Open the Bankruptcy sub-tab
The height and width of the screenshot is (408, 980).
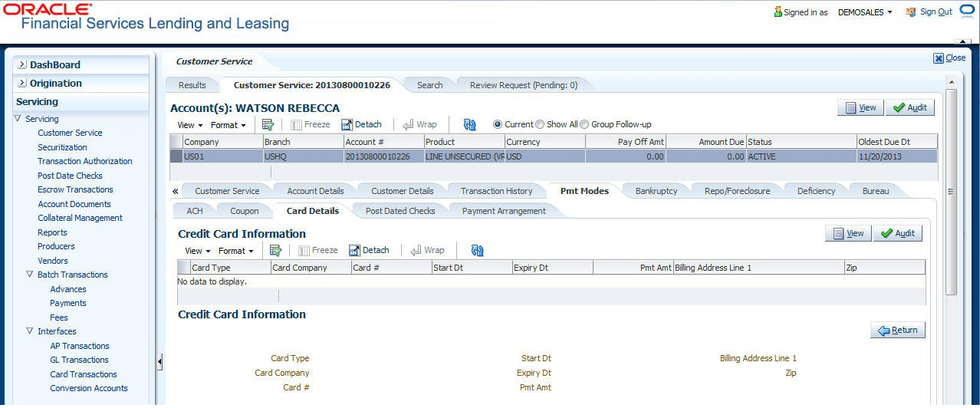pyautogui.click(x=656, y=191)
